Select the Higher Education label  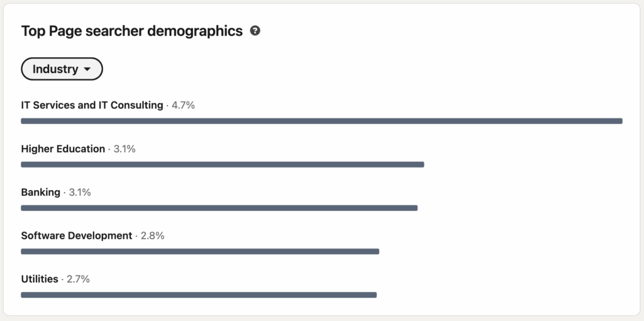[63, 149]
